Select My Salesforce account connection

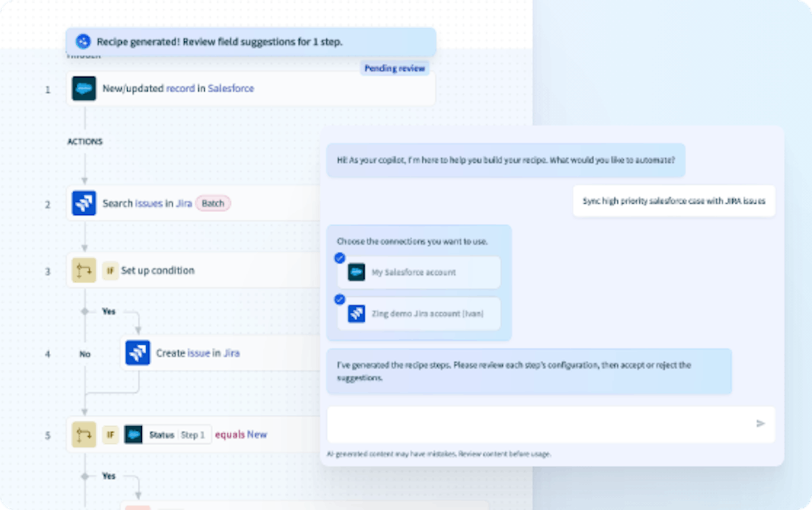pos(420,272)
